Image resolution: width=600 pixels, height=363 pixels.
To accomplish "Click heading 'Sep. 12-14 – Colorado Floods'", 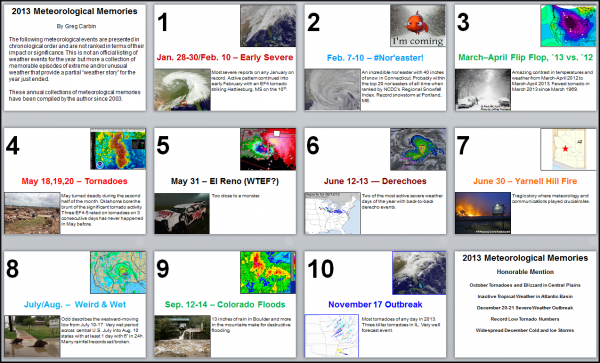I will 225,305.
